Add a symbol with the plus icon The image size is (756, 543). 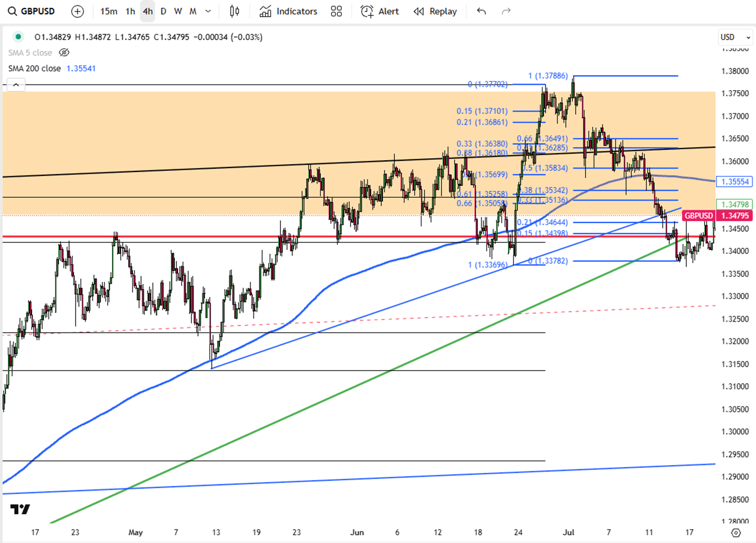pos(77,11)
